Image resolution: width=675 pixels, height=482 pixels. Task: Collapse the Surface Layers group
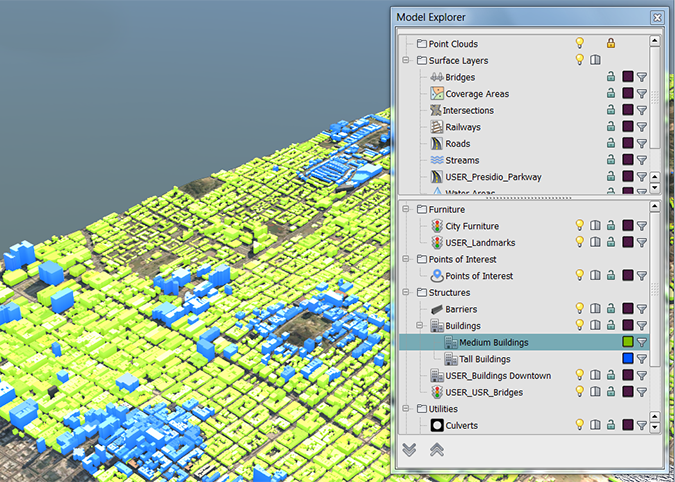[x=406, y=60]
